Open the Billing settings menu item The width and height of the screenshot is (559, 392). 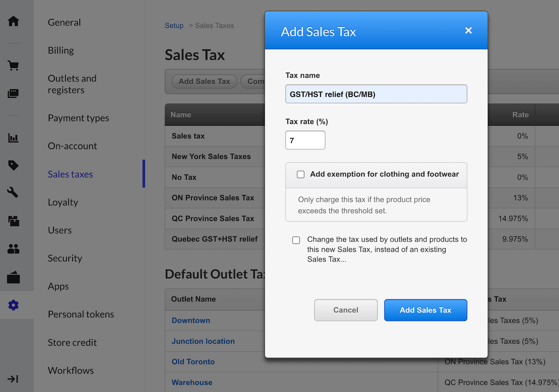point(61,51)
